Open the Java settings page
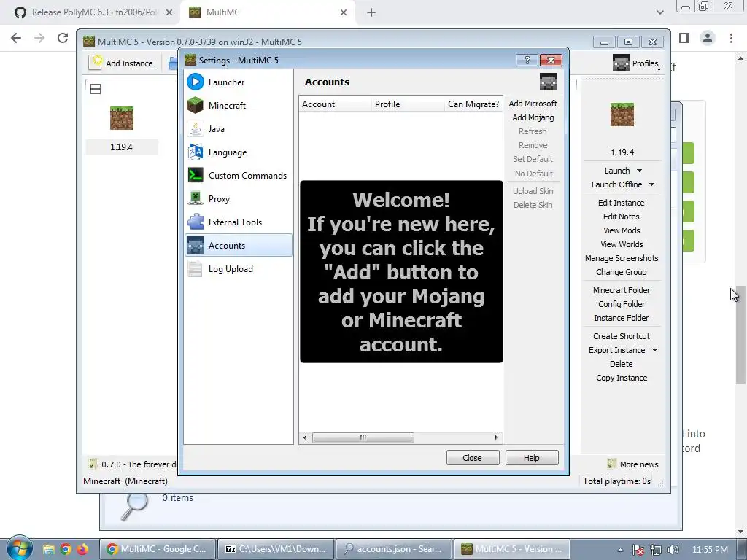 [239, 128]
